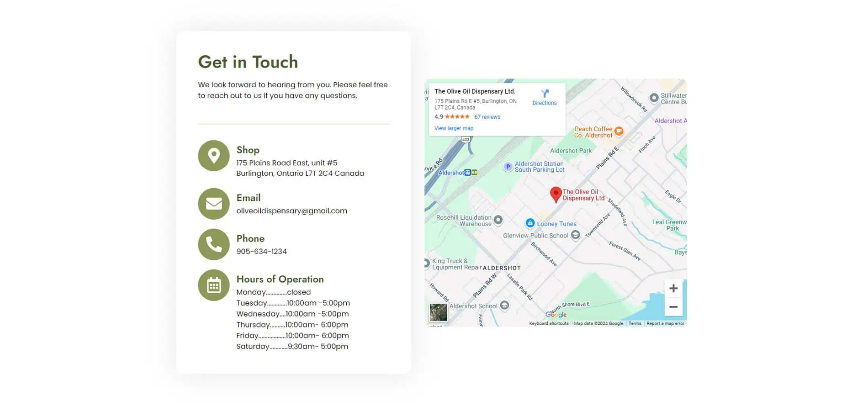Click the Get in Touch heading

click(248, 62)
